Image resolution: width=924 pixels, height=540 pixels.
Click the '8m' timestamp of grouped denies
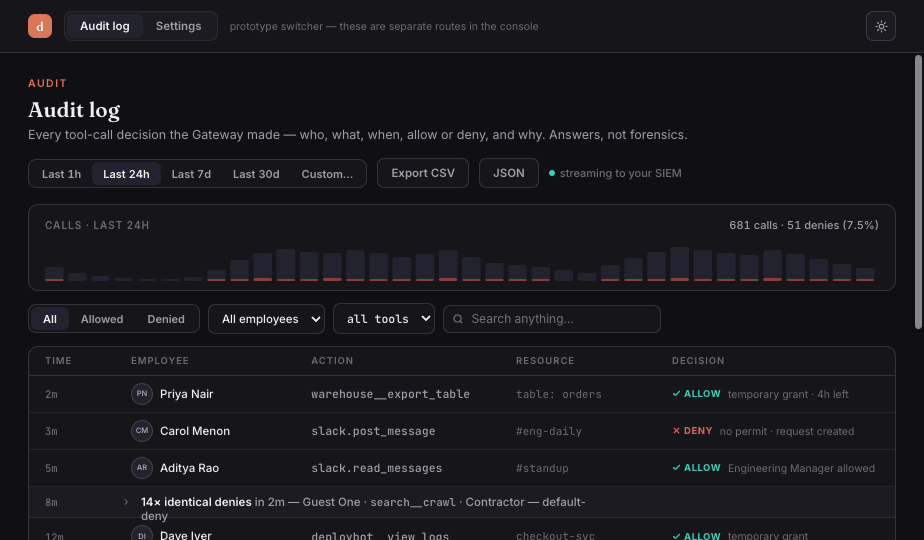pos(51,503)
